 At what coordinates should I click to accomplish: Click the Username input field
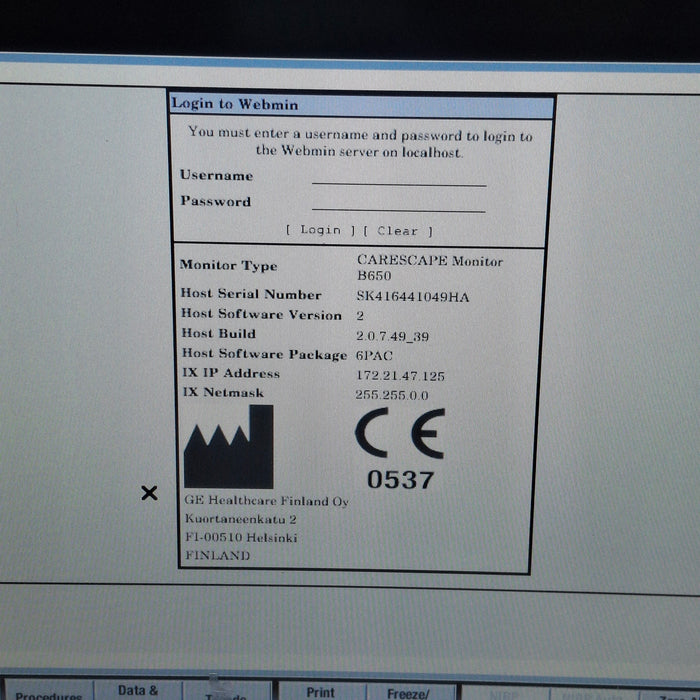pyautogui.click(x=399, y=177)
